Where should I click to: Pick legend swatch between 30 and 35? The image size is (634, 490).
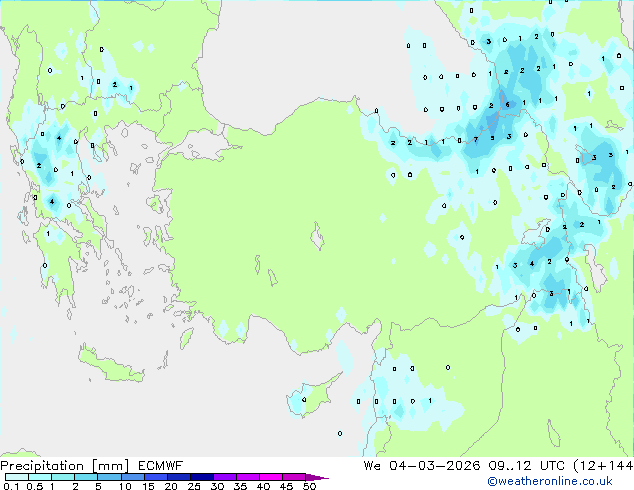pyautogui.click(x=224, y=477)
